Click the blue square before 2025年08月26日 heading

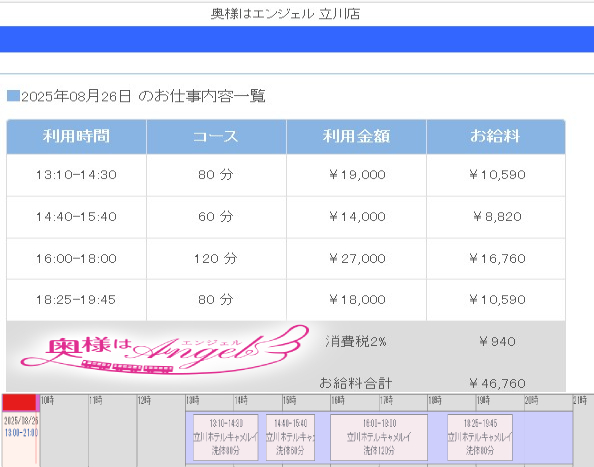coord(14,96)
